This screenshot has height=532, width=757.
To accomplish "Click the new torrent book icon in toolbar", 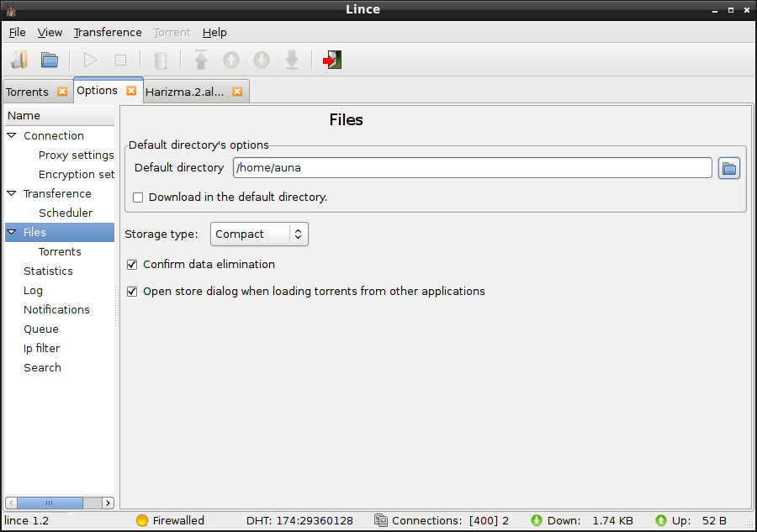I will [19, 60].
